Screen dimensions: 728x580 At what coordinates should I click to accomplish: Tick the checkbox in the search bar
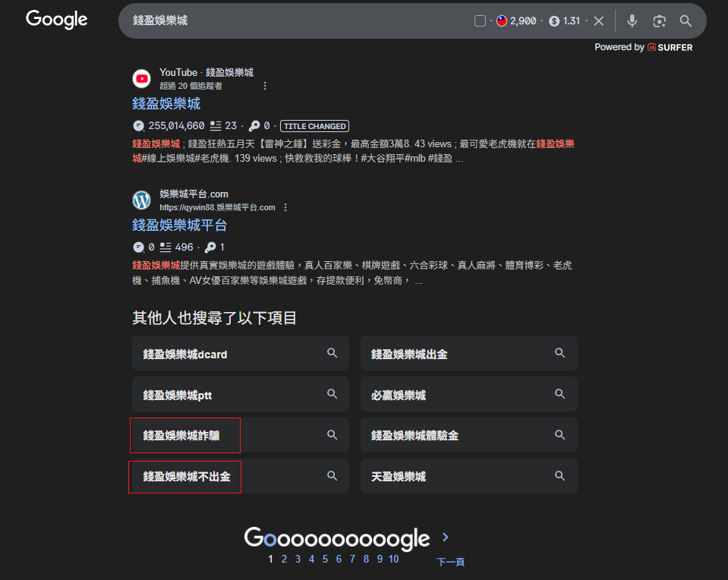(x=480, y=21)
